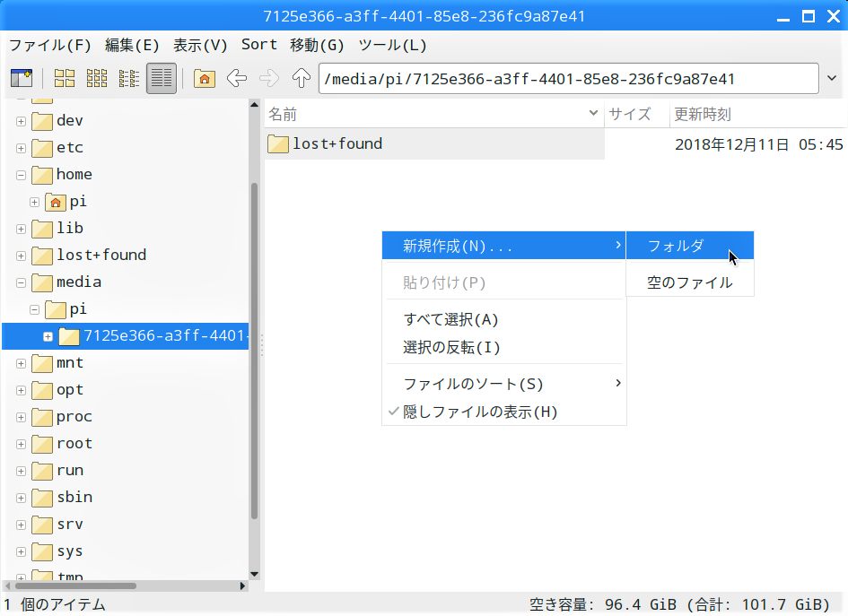This screenshot has height=616, width=848.
Task: Go to parent folder with up arrow
Action: pyautogui.click(x=302, y=79)
